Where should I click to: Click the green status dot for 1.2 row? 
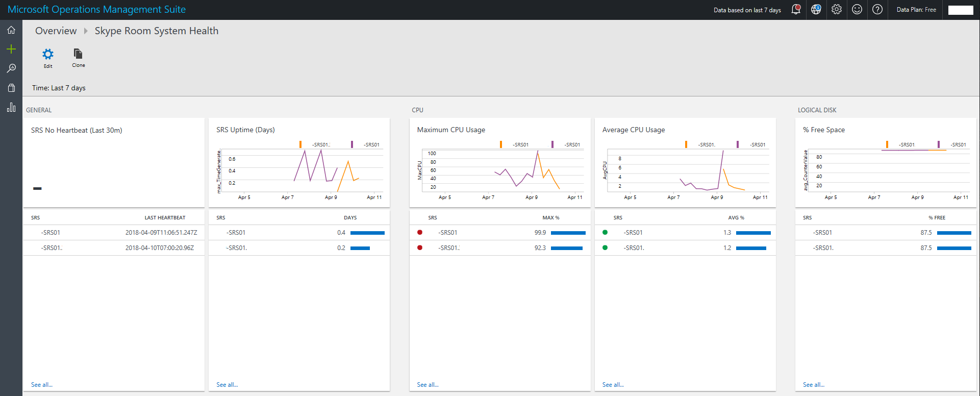coord(605,247)
